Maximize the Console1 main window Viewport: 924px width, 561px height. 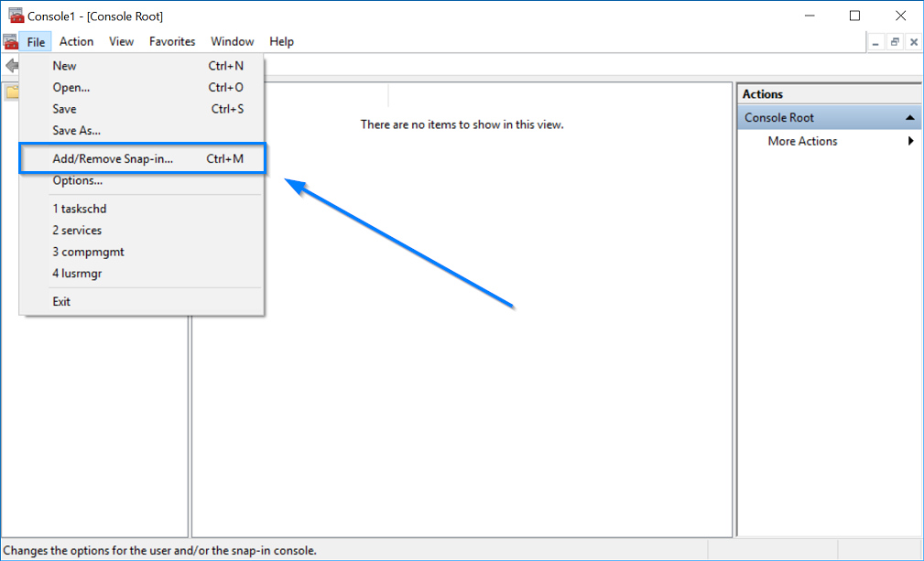(855, 16)
